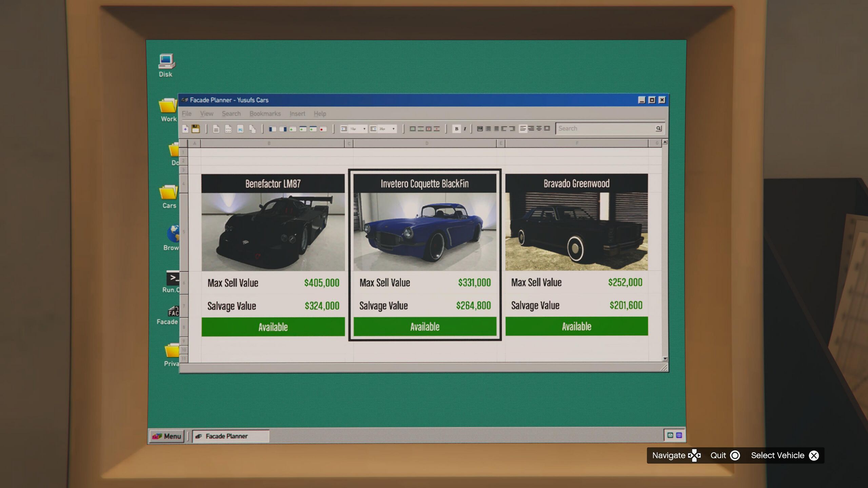Click Available under Benefactor LM87
Viewport: 868px width, 488px height.
273,327
